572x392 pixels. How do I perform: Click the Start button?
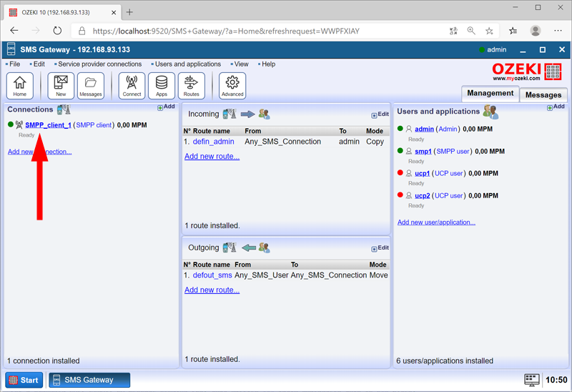pos(24,380)
